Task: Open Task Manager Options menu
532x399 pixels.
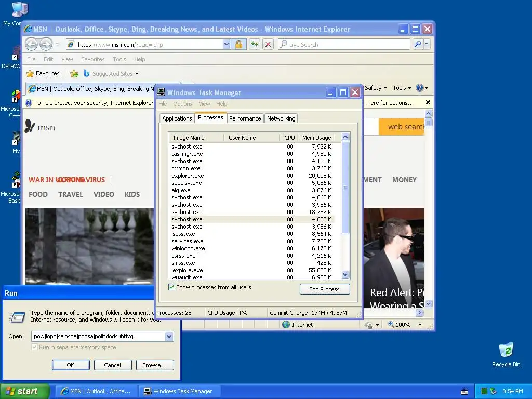Action: (x=182, y=104)
